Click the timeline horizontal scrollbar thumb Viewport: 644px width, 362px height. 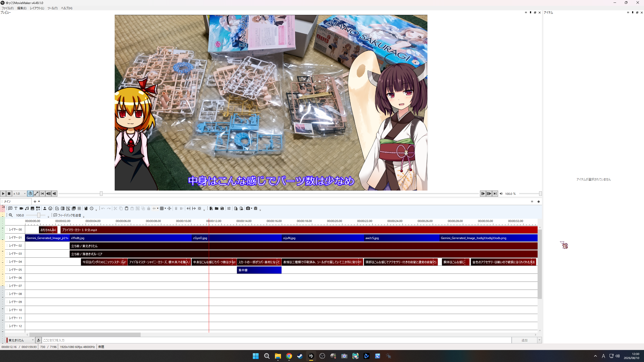(x=85, y=335)
